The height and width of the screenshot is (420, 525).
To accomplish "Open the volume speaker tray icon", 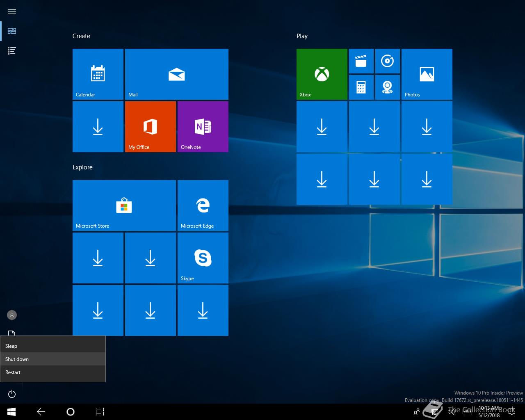I will point(451,412).
